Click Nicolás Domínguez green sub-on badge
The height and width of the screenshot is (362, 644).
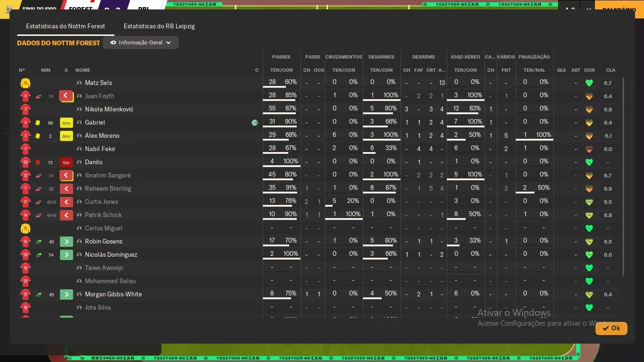click(x=67, y=255)
